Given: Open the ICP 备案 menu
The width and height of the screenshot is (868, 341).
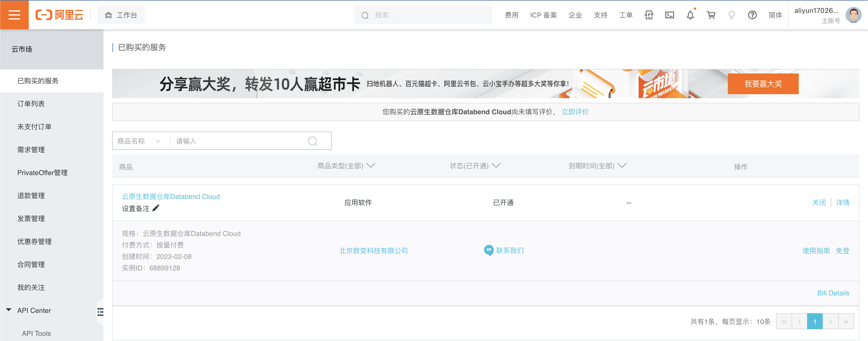Looking at the screenshot, I should 543,15.
